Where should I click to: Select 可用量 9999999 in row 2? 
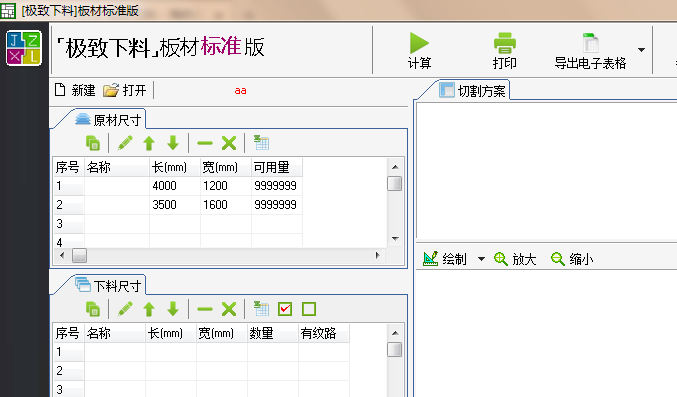point(277,205)
